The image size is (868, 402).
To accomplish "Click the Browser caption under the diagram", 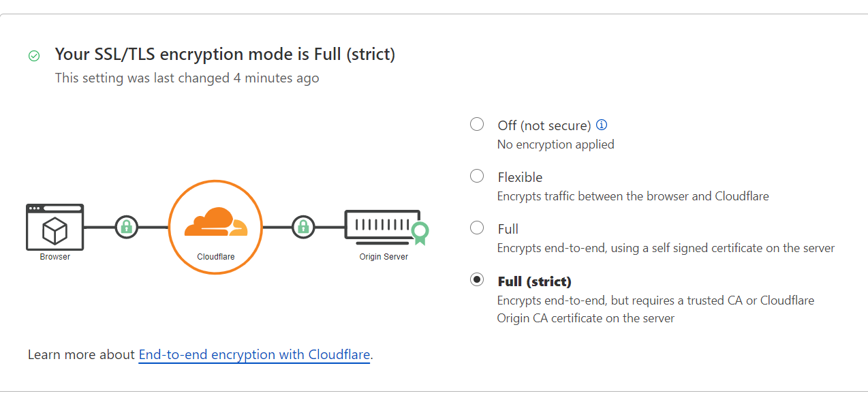I will click(x=55, y=257).
